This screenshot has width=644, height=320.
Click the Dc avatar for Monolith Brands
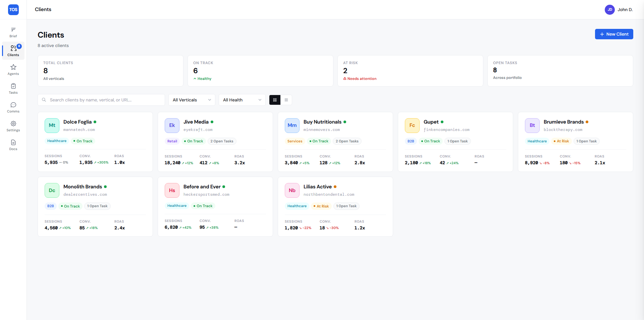point(52,190)
